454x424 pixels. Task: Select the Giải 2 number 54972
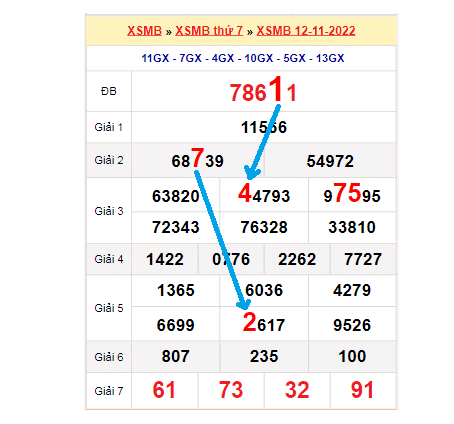pos(330,161)
